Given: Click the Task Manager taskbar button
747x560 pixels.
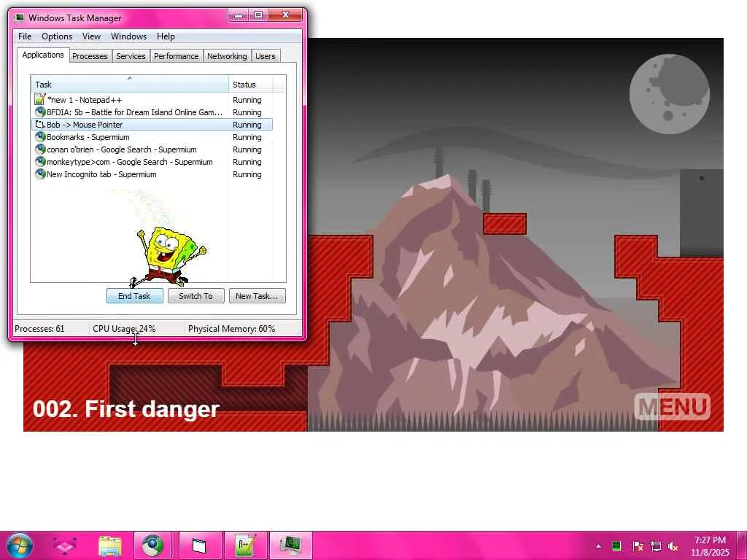Looking at the screenshot, I should [x=291, y=545].
